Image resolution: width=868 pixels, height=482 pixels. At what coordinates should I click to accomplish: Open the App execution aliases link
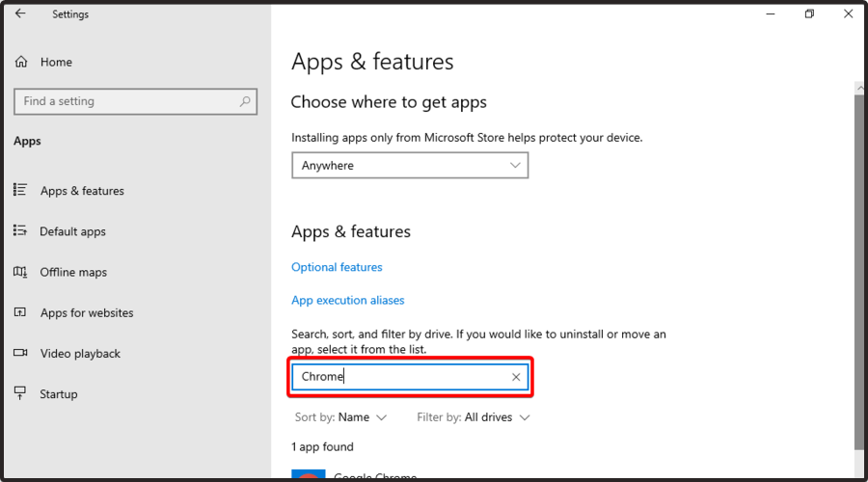click(x=347, y=300)
